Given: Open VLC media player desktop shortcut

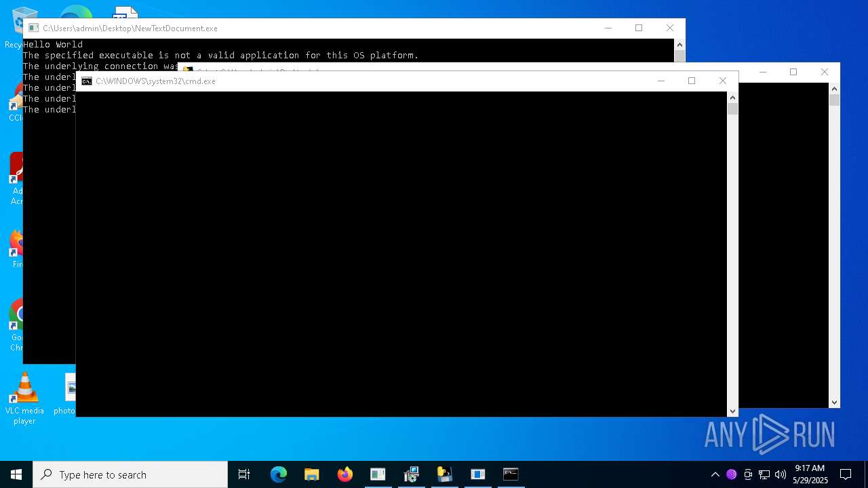Looking at the screenshot, I should [24, 399].
